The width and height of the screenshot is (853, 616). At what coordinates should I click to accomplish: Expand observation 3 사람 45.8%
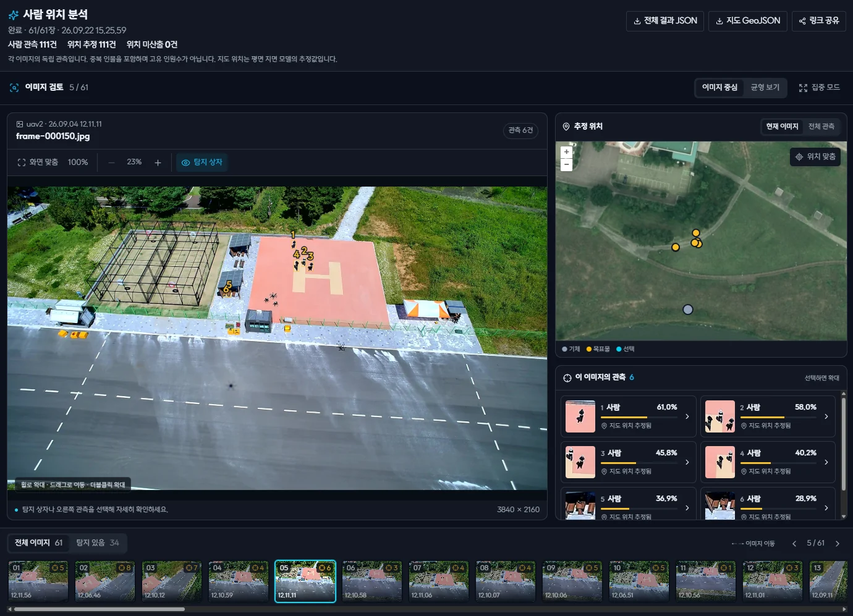629,462
